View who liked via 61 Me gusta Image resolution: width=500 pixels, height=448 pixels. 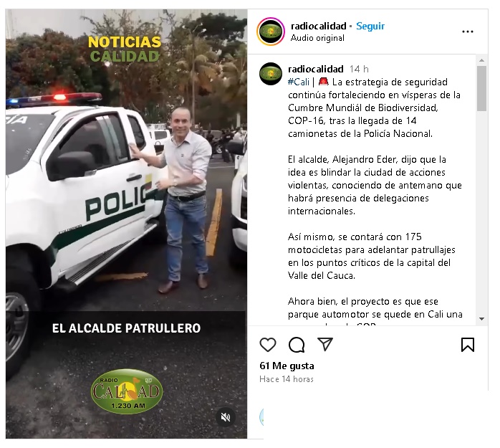[x=287, y=366]
